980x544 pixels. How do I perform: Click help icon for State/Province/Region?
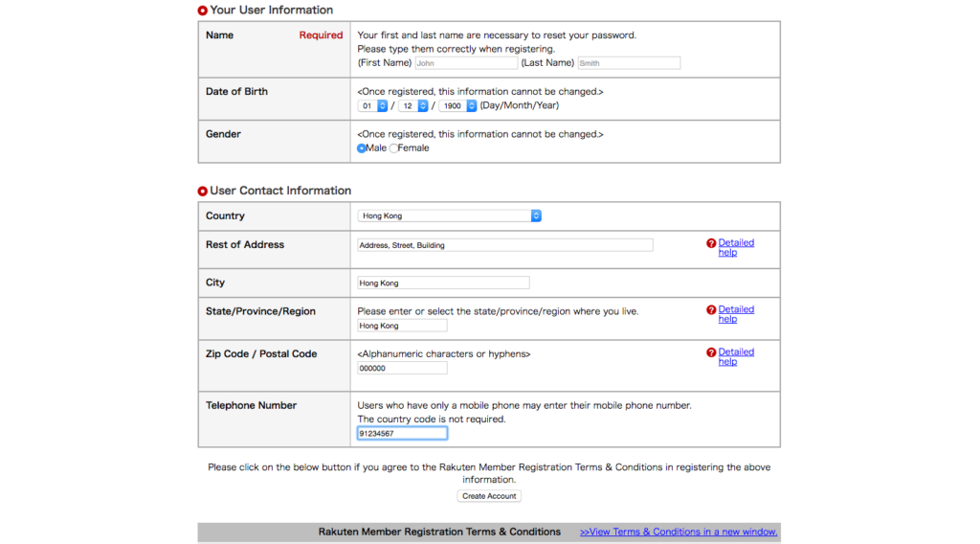pyautogui.click(x=711, y=310)
